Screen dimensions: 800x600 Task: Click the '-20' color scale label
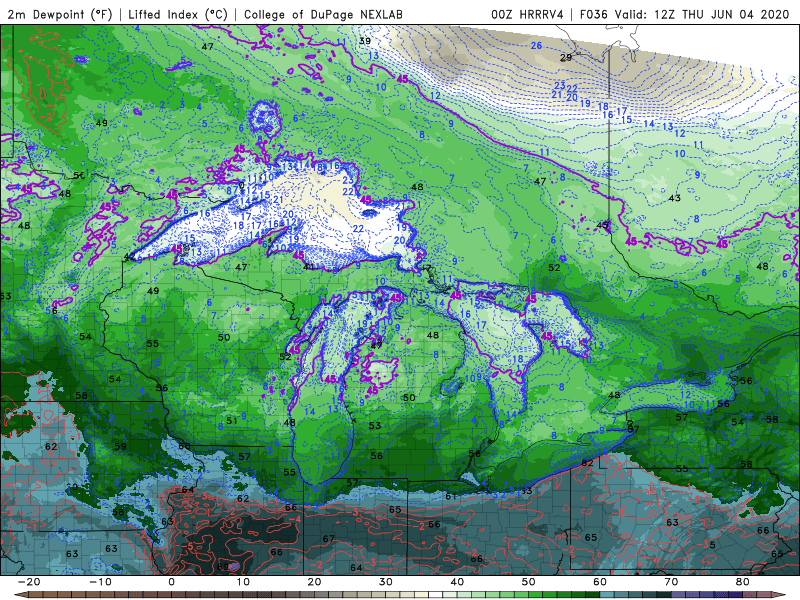(x=29, y=582)
